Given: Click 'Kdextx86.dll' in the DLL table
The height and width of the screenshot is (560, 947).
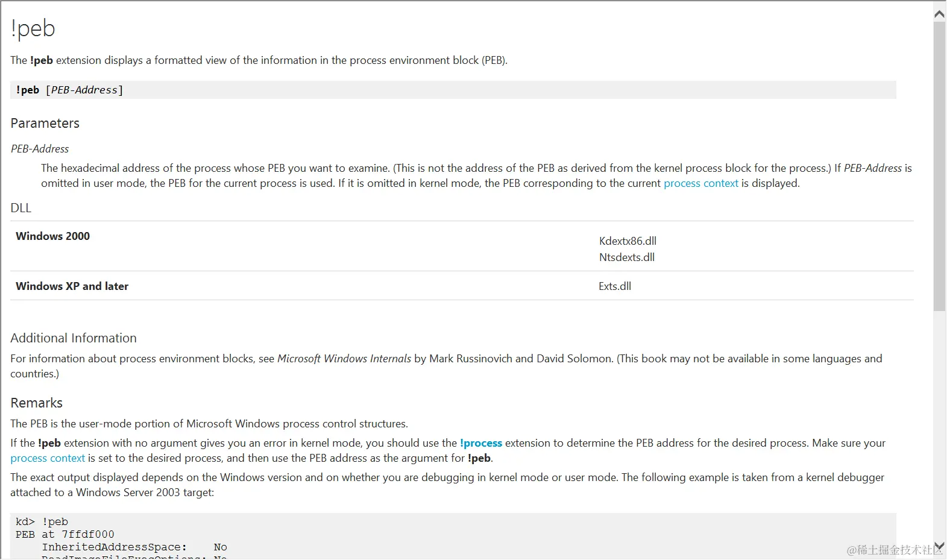Looking at the screenshot, I should pyautogui.click(x=628, y=241).
